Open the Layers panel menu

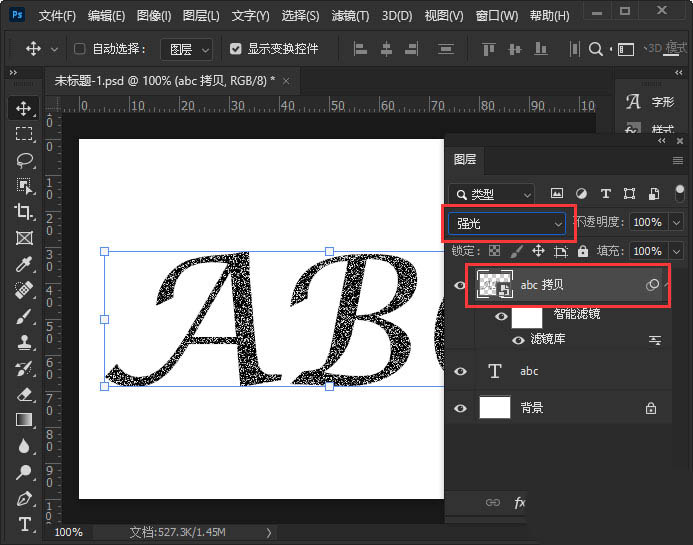point(678,160)
